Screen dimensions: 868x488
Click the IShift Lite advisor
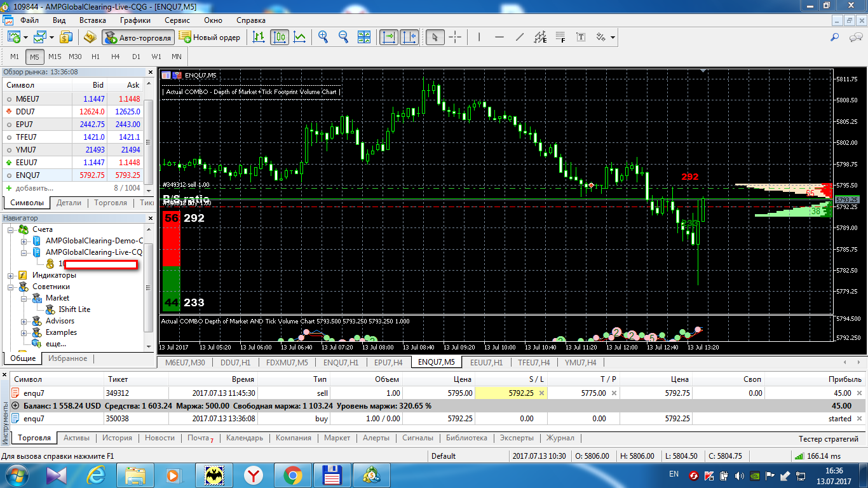point(74,309)
